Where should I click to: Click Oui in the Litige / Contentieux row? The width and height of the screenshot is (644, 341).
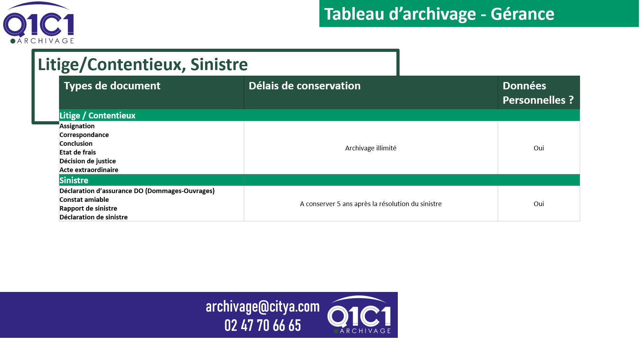(539, 148)
